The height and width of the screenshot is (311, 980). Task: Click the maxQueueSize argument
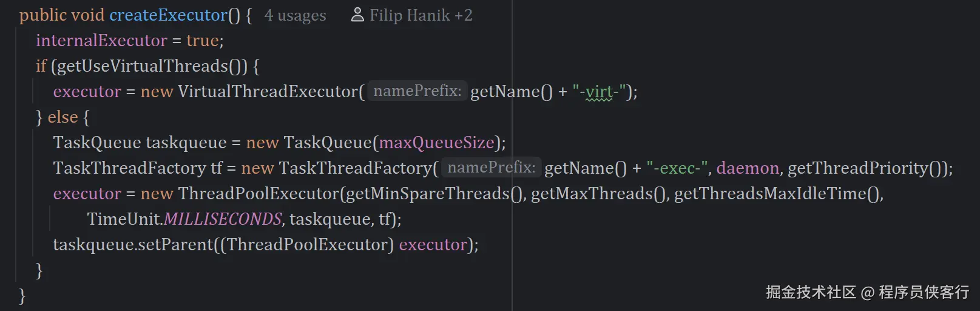point(436,143)
